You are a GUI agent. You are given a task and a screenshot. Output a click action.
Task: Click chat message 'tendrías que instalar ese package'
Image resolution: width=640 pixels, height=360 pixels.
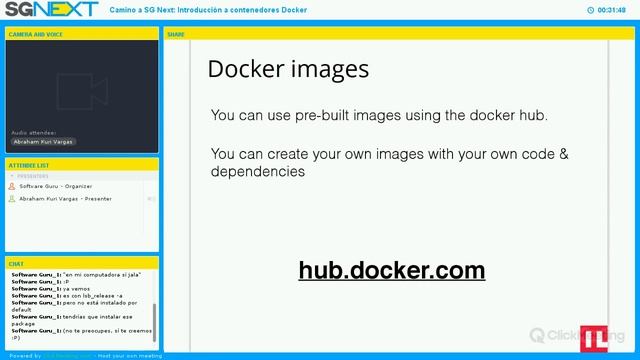(x=72, y=320)
